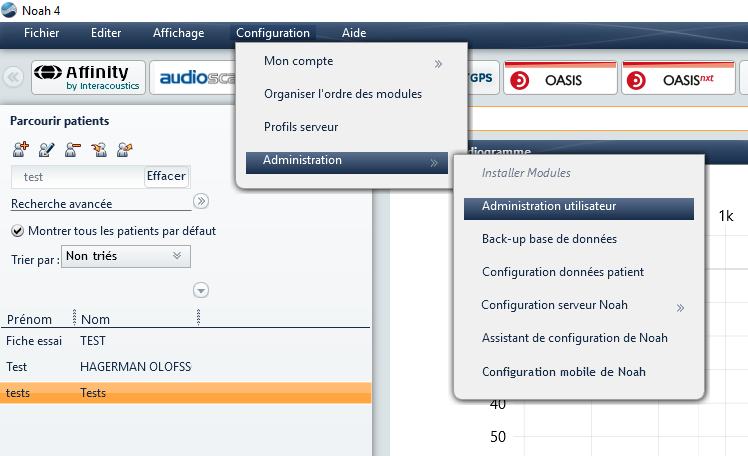Toggle 'Montrer tous les patients par défaut' checkbox
The width and height of the screenshot is (748, 456).
pos(18,230)
